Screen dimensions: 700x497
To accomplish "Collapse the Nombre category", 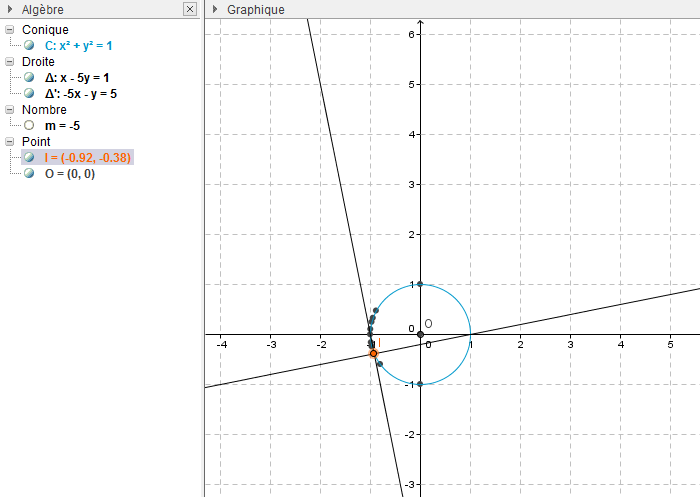I will tap(10, 110).
